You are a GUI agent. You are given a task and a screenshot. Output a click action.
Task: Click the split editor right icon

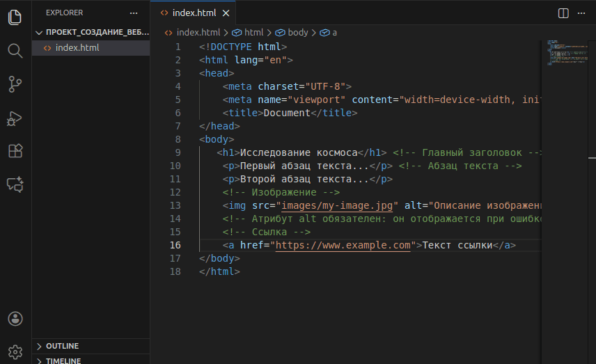563,13
